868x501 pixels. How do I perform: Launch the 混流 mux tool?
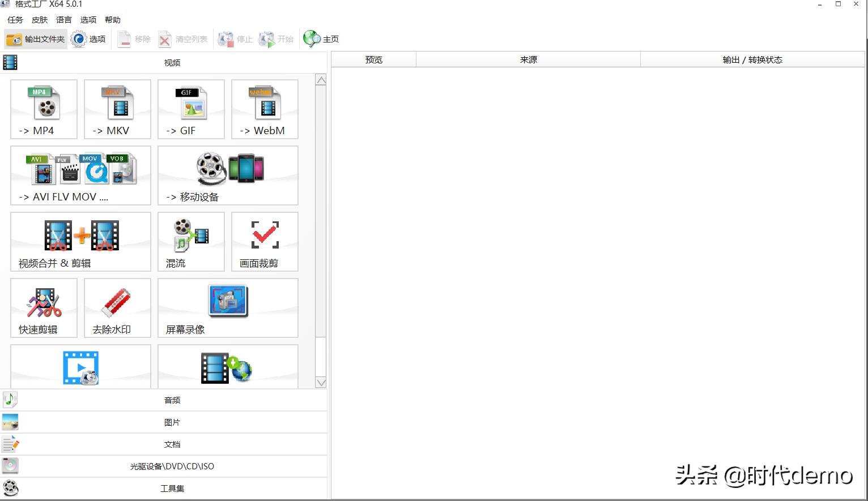[191, 241]
